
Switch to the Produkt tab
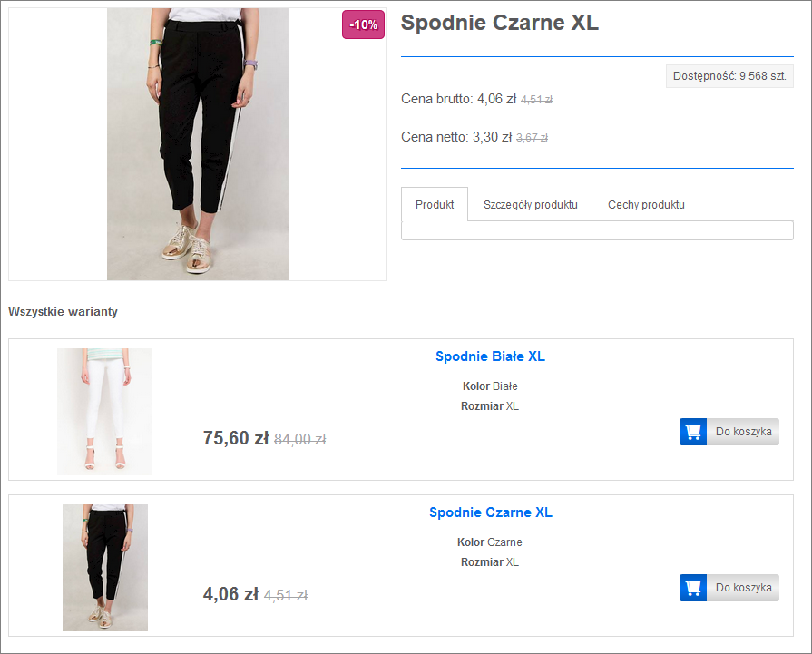pyautogui.click(x=435, y=205)
